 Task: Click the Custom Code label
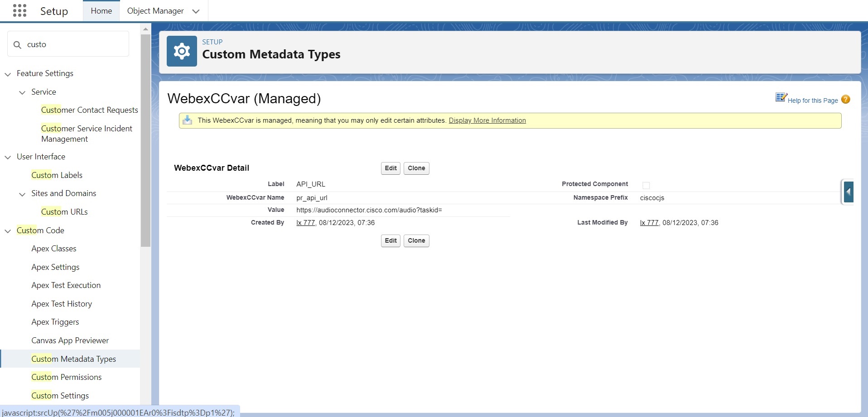[x=40, y=230]
